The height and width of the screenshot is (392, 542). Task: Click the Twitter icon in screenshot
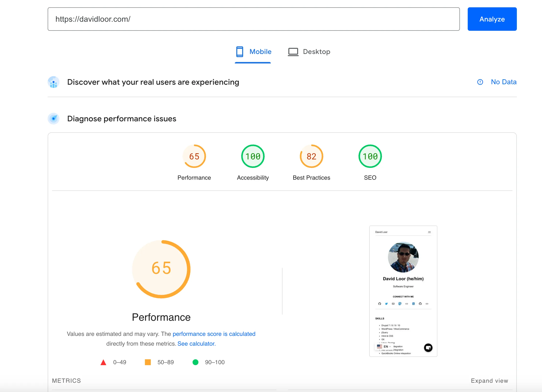click(386, 304)
